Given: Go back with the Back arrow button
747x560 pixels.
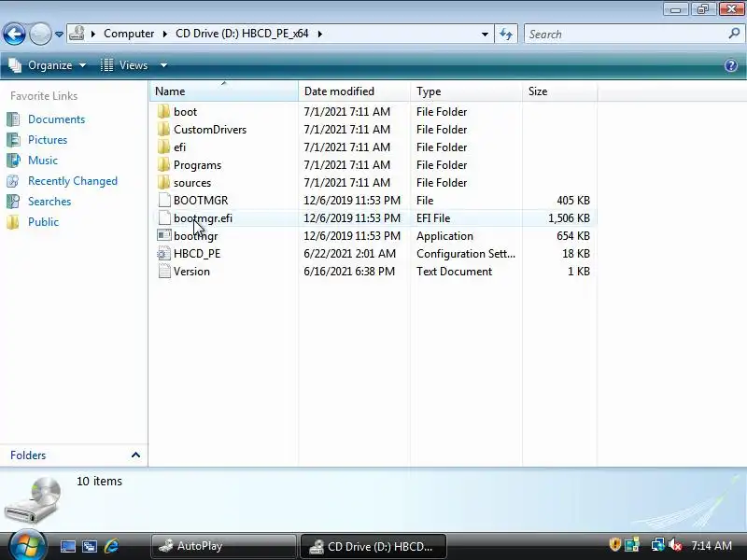Looking at the screenshot, I should click(14, 34).
